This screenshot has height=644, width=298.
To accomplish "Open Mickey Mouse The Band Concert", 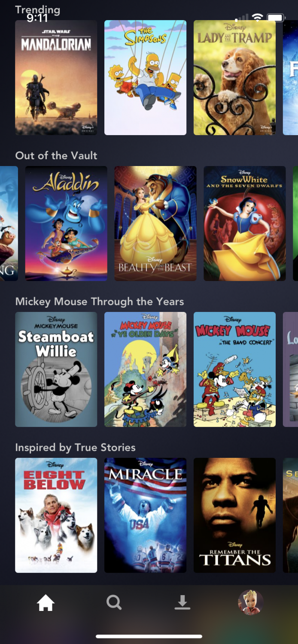I will tap(235, 369).
